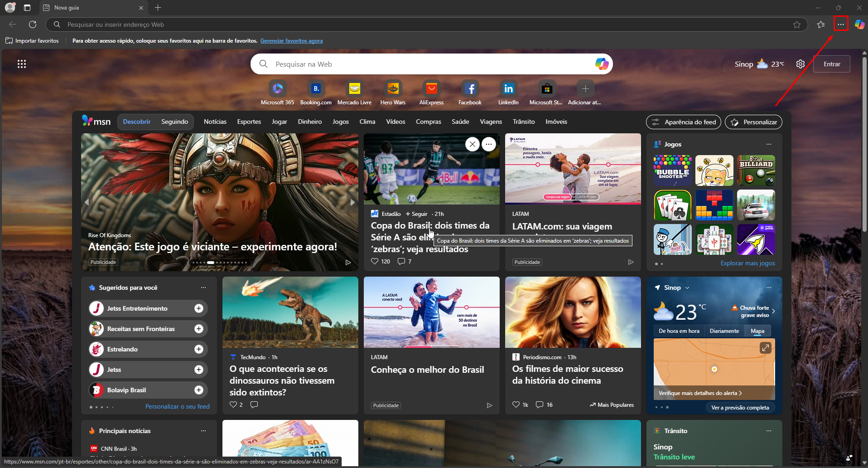The width and height of the screenshot is (868, 468).
Task: Open the Settings and more ellipsis menu
Action: tap(840, 24)
